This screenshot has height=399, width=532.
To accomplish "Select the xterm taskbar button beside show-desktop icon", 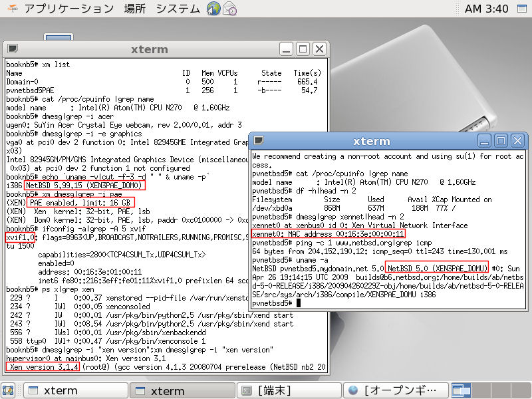I will [76, 390].
